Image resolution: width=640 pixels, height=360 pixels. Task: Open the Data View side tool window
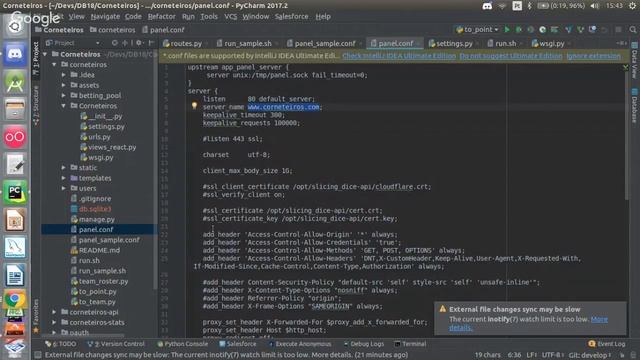(635, 60)
